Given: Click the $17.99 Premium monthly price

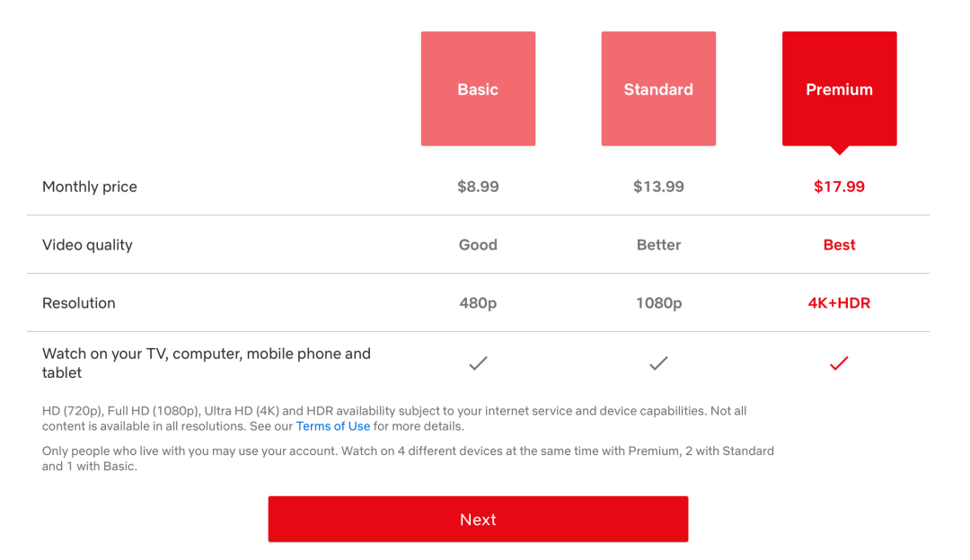Looking at the screenshot, I should coord(839,187).
